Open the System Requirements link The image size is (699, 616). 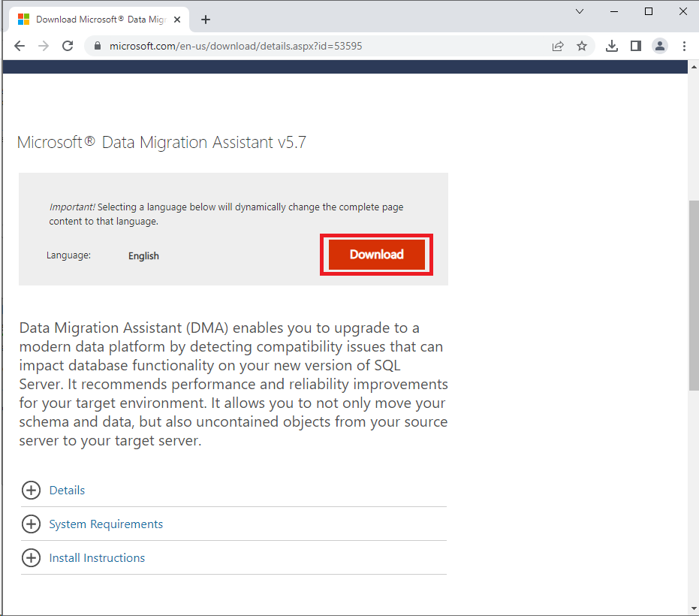(x=106, y=524)
